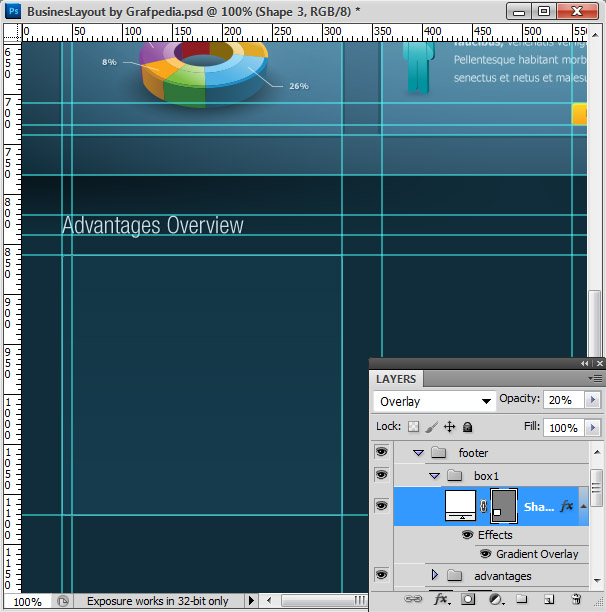Open the Opacity slider arrow
This screenshot has width=606, height=612.
[593, 400]
